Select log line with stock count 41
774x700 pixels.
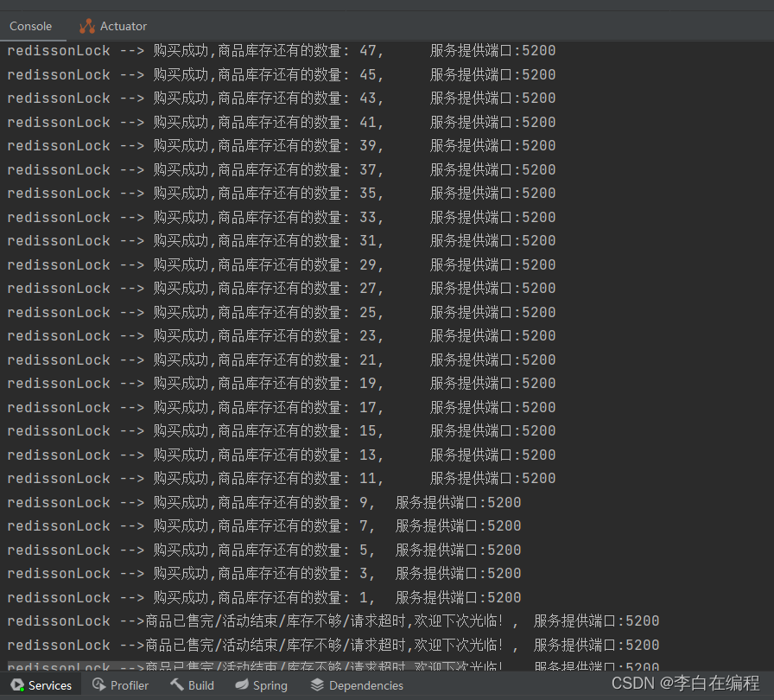[x=282, y=122]
